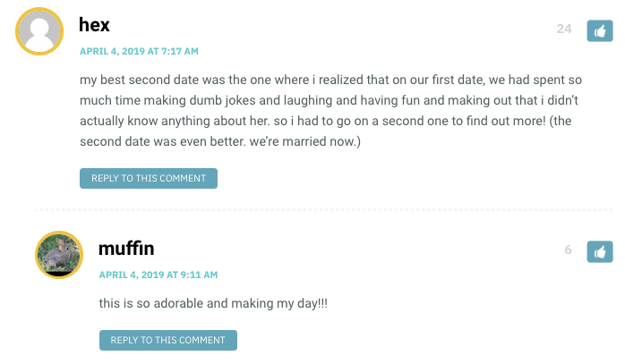Viewport: 625px width, 364px height.
Task: Like hex's comment with the thumbs-up icon
Action: coord(600,30)
